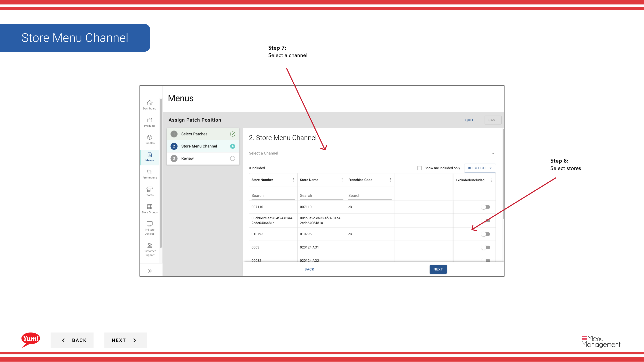Click store name 020124 AO1
644x362 pixels.
pyautogui.click(x=309, y=247)
